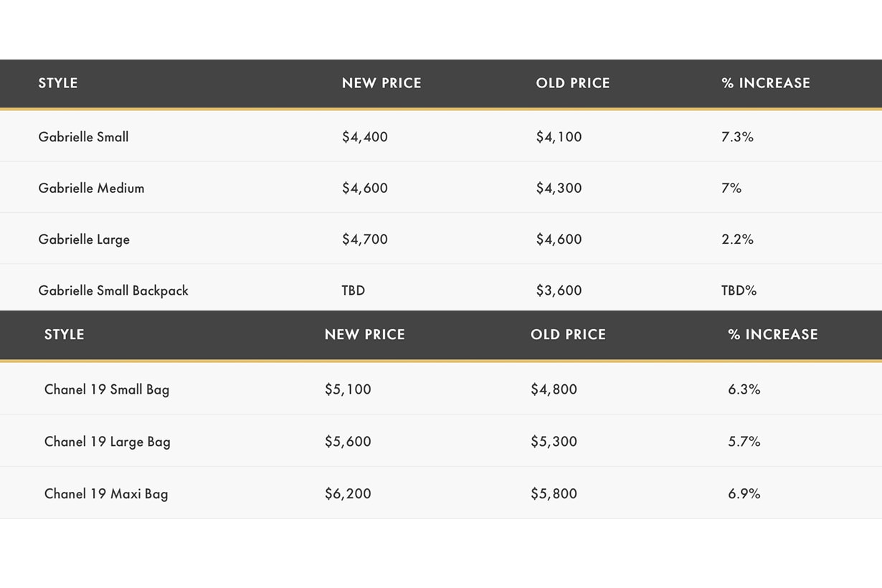Screen dimensions: 882x588
Task: Select the Gabrielle Small row label
Action: [x=83, y=137]
